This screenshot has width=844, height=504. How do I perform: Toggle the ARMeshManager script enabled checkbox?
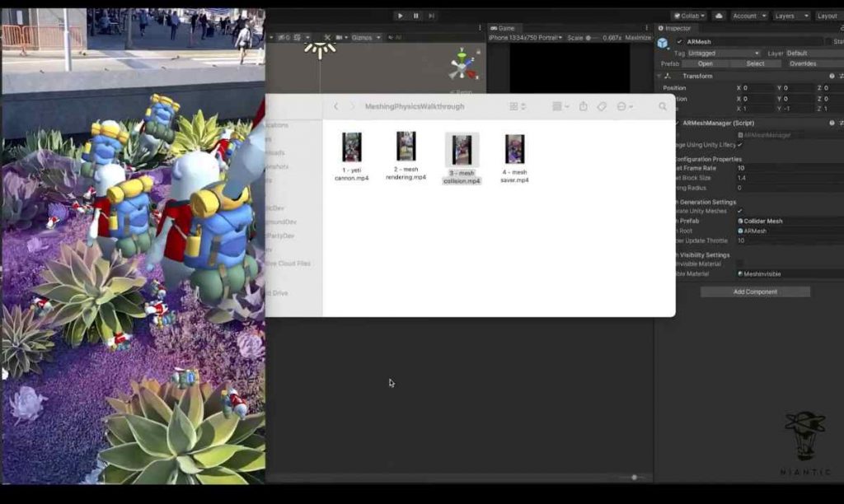coord(678,123)
